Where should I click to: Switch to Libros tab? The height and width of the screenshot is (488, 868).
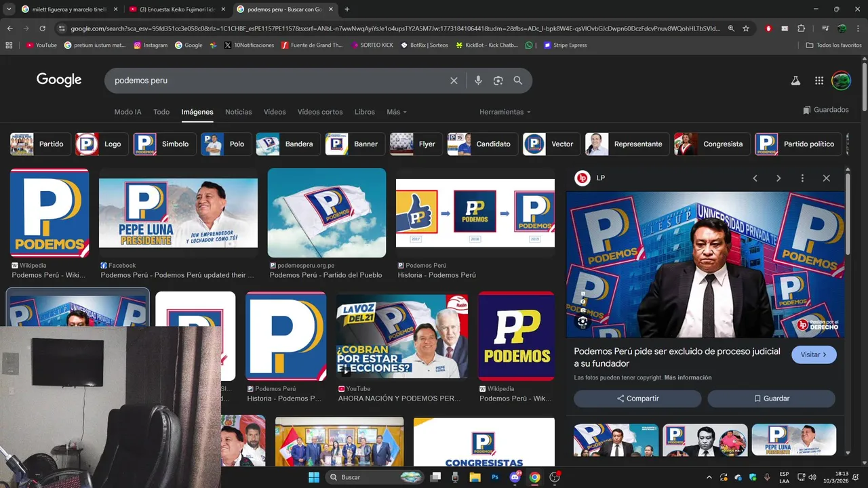pyautogui.click(x=365, y=112)
